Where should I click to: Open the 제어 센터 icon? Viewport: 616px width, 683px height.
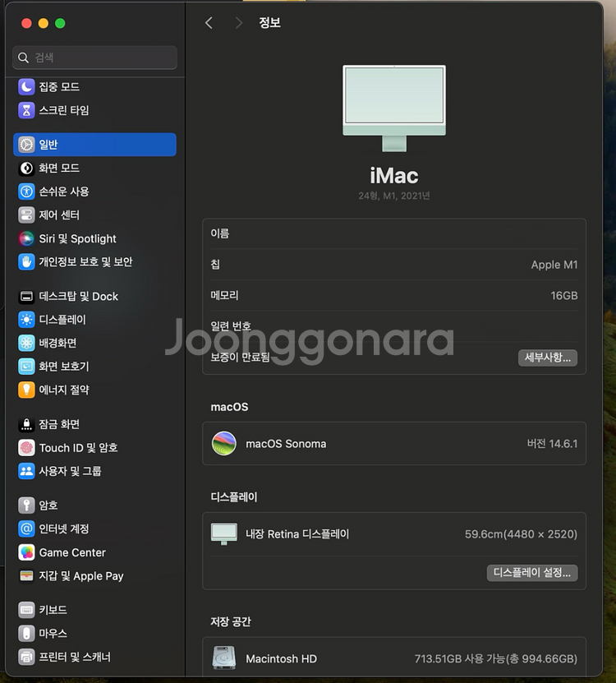[26, 215]
